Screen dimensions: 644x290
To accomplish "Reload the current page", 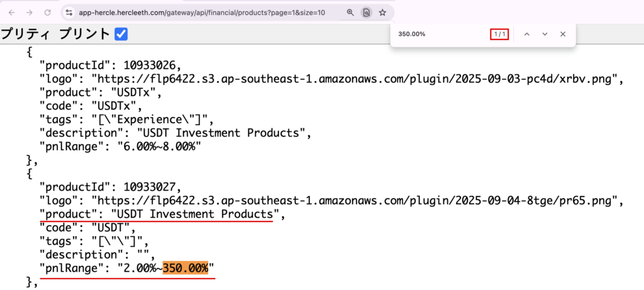I will (x=48, y=13).
